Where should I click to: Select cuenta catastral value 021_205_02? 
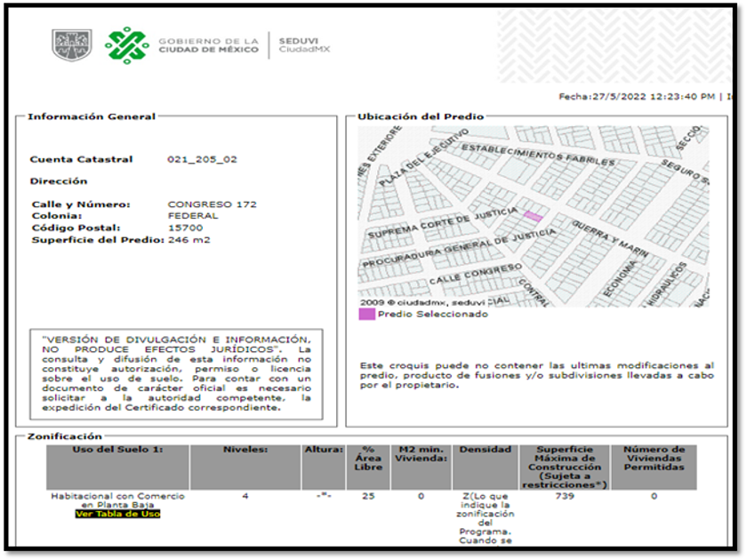[x=202, y=159]
